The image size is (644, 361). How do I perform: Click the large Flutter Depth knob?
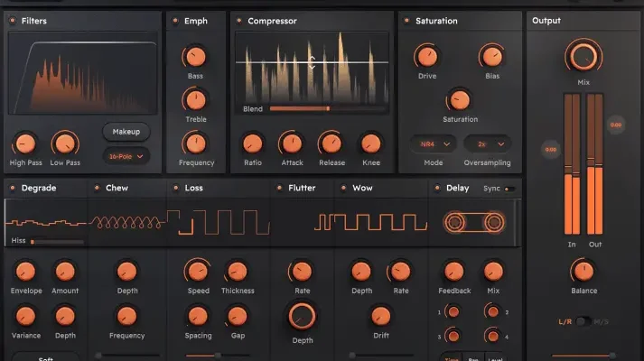pyautogui.click(x=303, y=315)
